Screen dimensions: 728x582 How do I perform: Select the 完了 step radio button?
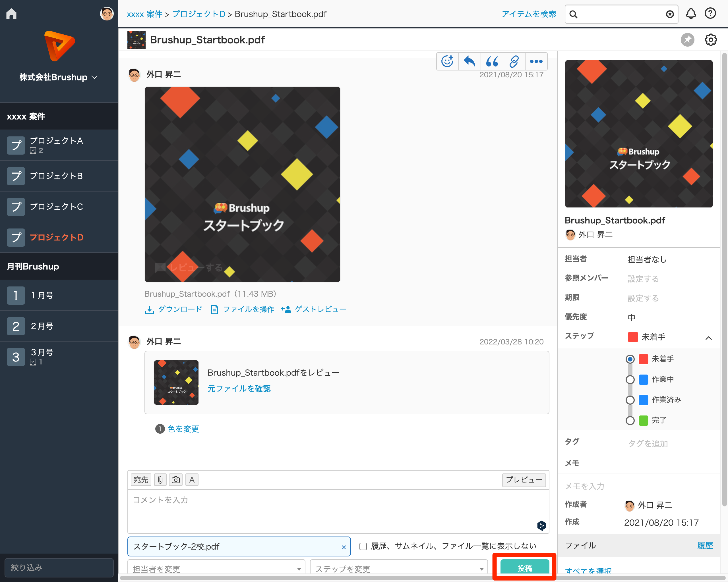click(x=630, y=420)
